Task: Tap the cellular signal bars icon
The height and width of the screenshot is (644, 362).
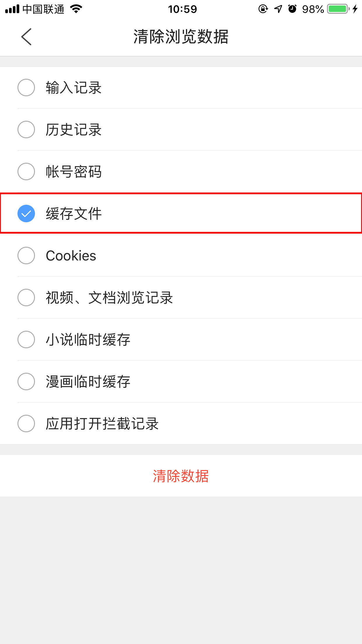Action: (12, 9)
